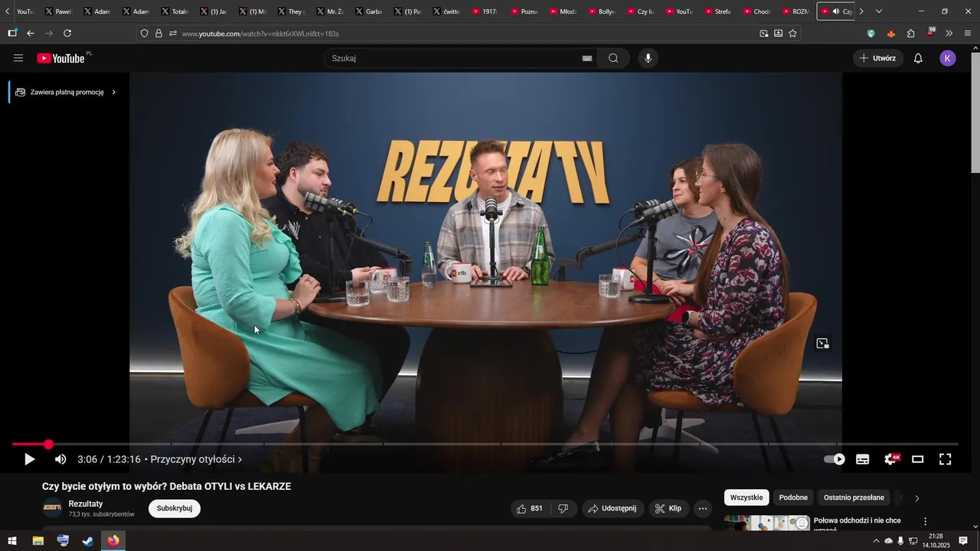
Task: Mute the video volume speaker
Action: coord(60,459)
